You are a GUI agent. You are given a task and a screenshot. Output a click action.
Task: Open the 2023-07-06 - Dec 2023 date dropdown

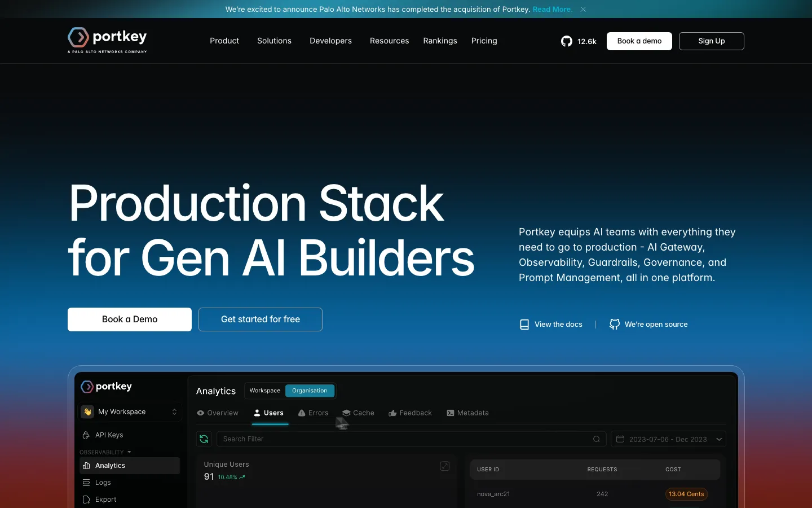(668, 439)
